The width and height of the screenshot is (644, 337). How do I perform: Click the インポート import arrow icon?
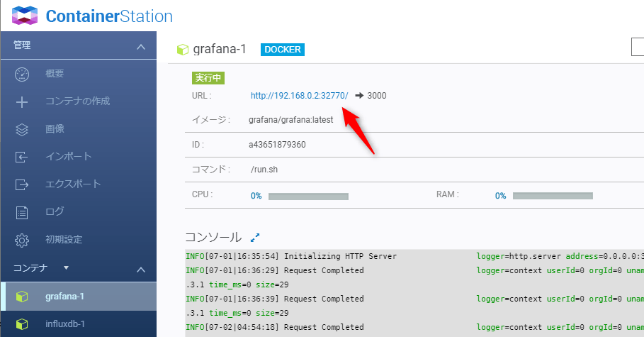22,157
